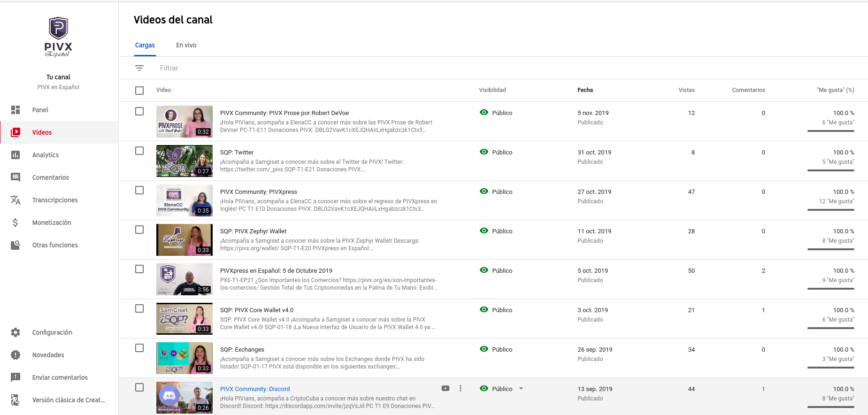868x415 pixels.
Task: Focus the Filtrar input field
Action: tap(512, 68)
